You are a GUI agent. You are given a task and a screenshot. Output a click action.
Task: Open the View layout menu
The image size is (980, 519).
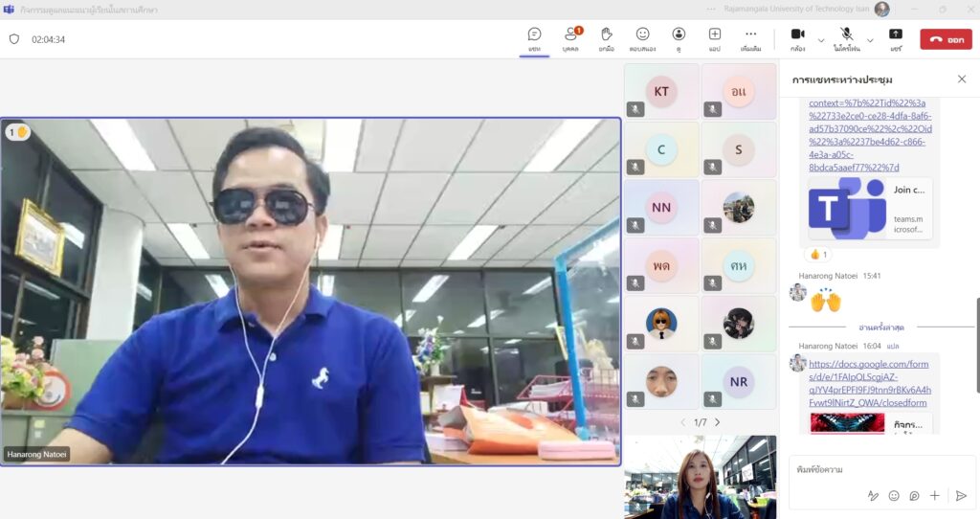coord(679,38)
